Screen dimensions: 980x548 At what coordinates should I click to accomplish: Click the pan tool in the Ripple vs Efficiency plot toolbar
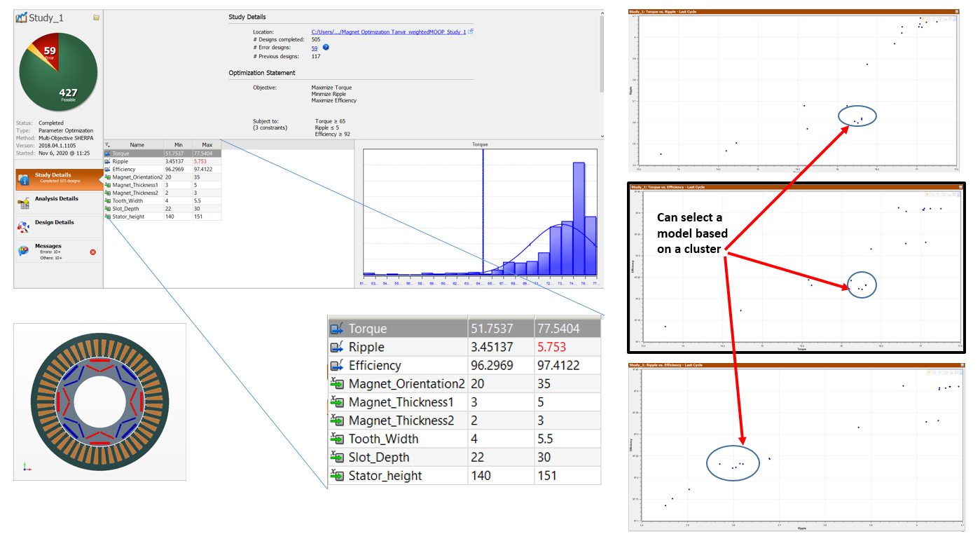(940, 372)
